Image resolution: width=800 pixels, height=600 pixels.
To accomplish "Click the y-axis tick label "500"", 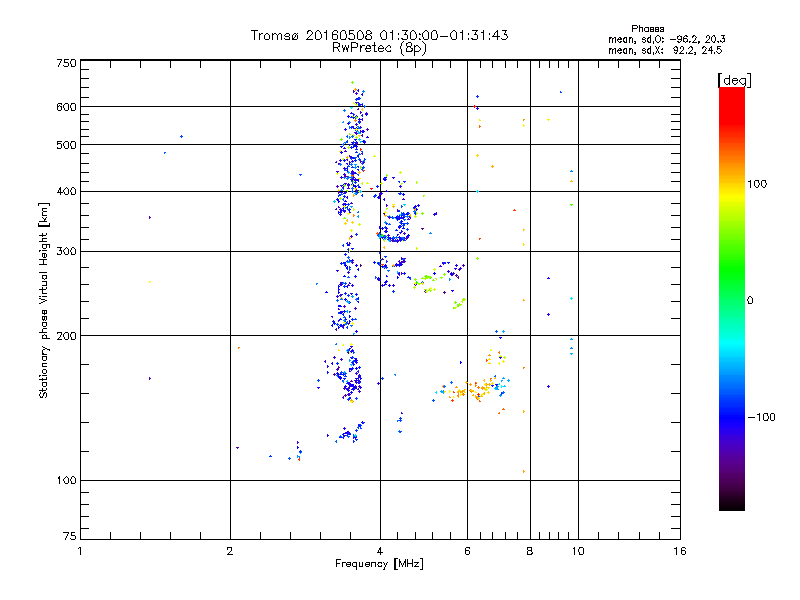I will 66,145.
